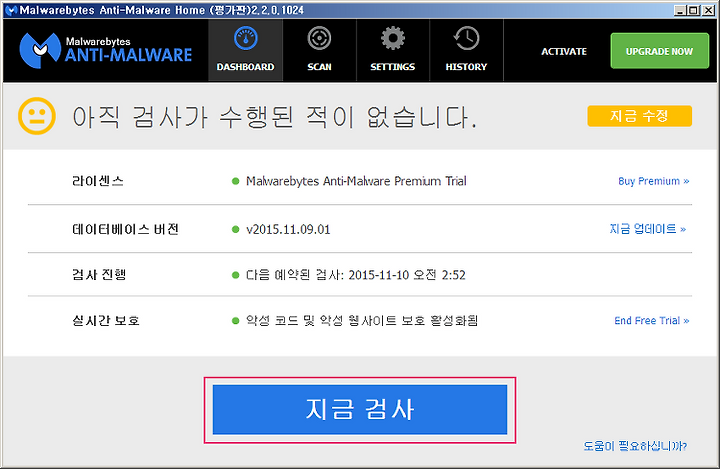This screenshot has width=720, height=469.
Task: Switch to the DASHBOARD tab label
Action: coord(246,67)
